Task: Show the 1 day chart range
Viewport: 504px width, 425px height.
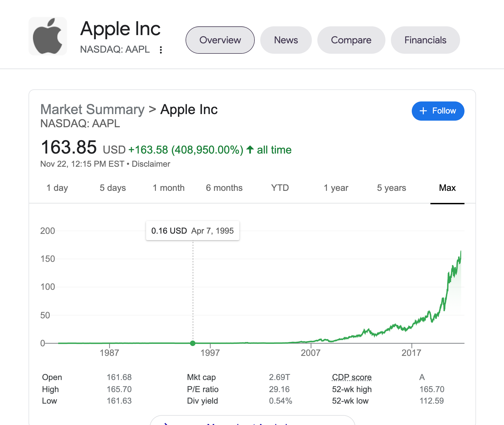Action: point(57,188)
